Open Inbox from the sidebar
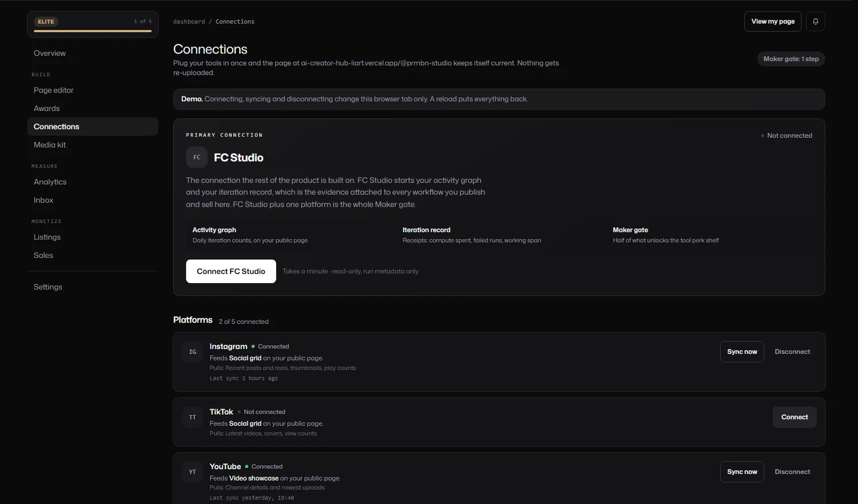Image resolution: width=858 pixels, height=504 pixels. pos(93,200)
